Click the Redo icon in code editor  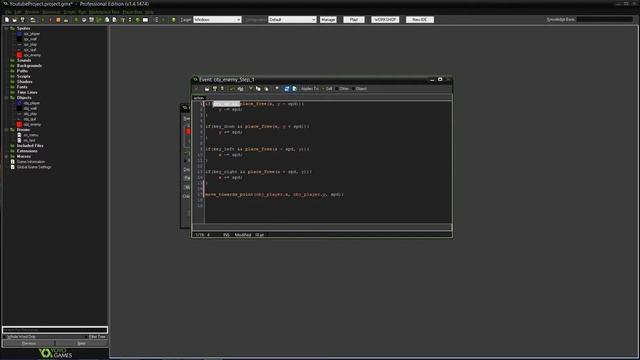tap(240, 89)
